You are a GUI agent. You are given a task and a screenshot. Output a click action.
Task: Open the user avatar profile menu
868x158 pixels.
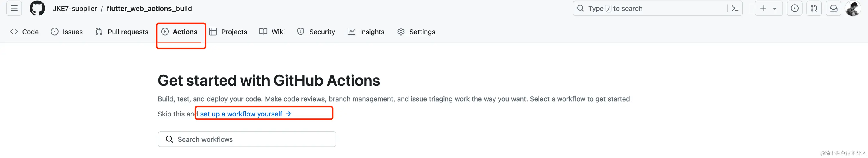[x=853, y=8]
